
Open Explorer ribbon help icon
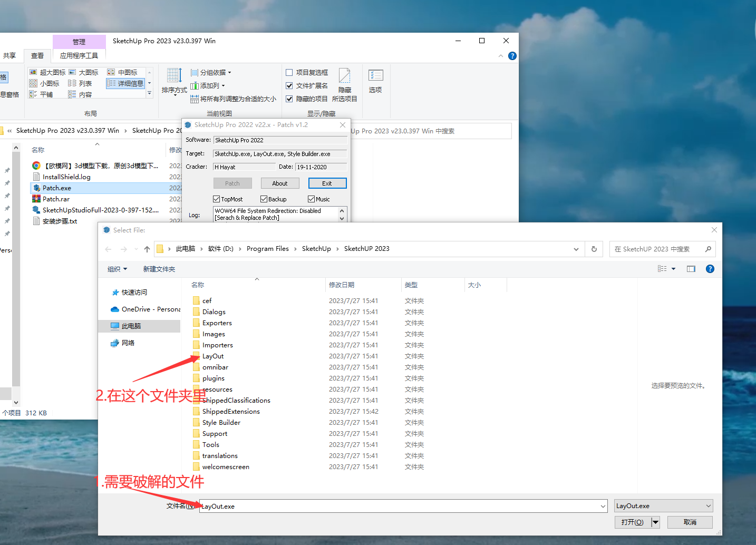point(512,56)
